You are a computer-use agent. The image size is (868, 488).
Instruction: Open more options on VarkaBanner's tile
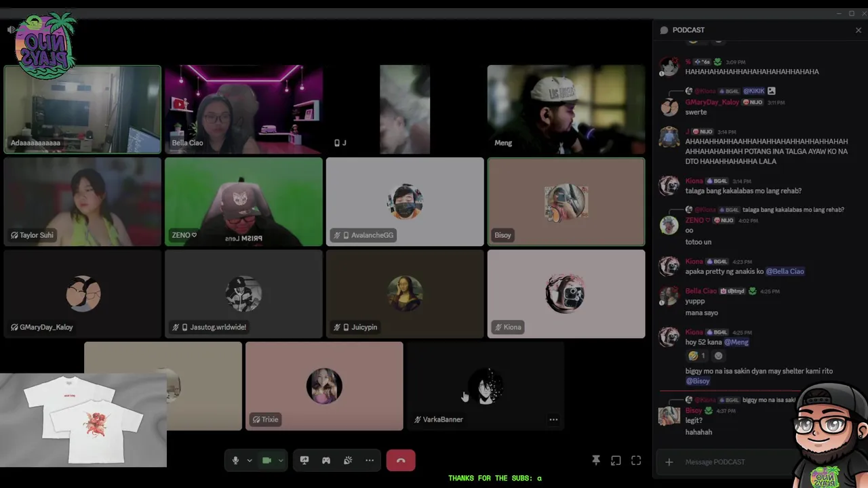click(553, 420)
